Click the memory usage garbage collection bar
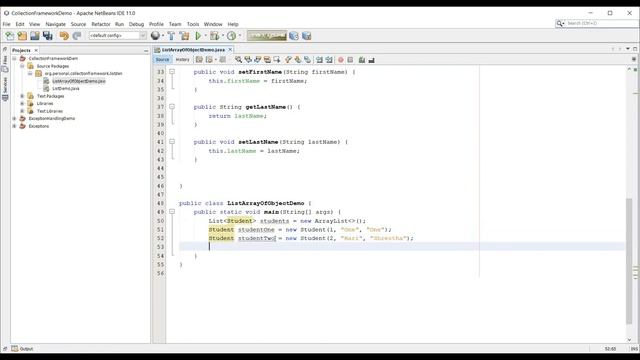Image resolution: width=640 pixels, height=360 pixels. pyautogui.click(x=267, y=36)
